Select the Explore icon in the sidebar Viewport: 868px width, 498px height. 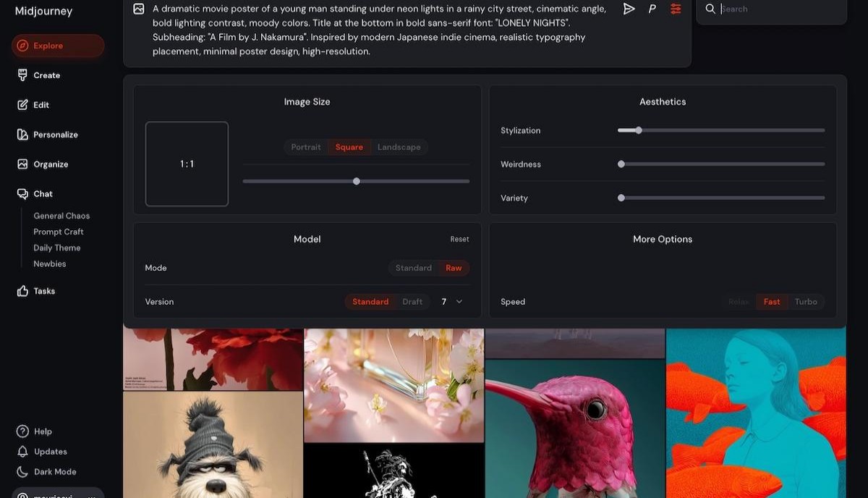(x=22, y=46)
